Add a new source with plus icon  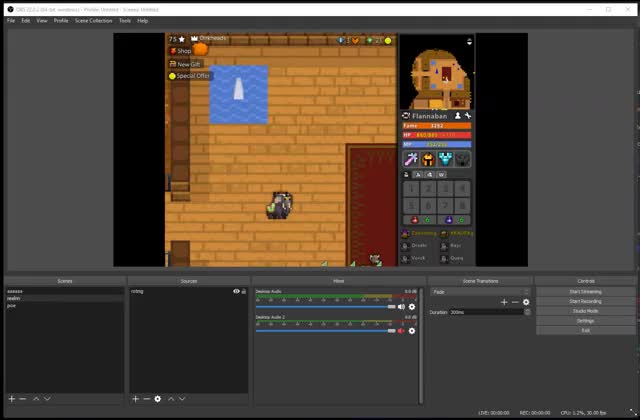tap(136, 399)
